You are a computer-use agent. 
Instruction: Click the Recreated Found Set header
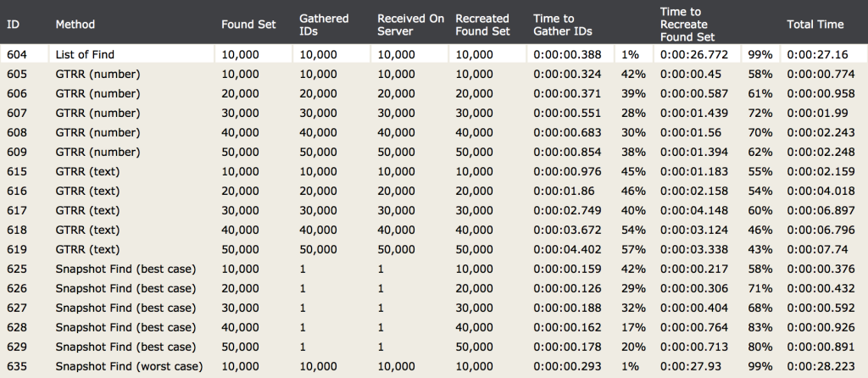482,25
